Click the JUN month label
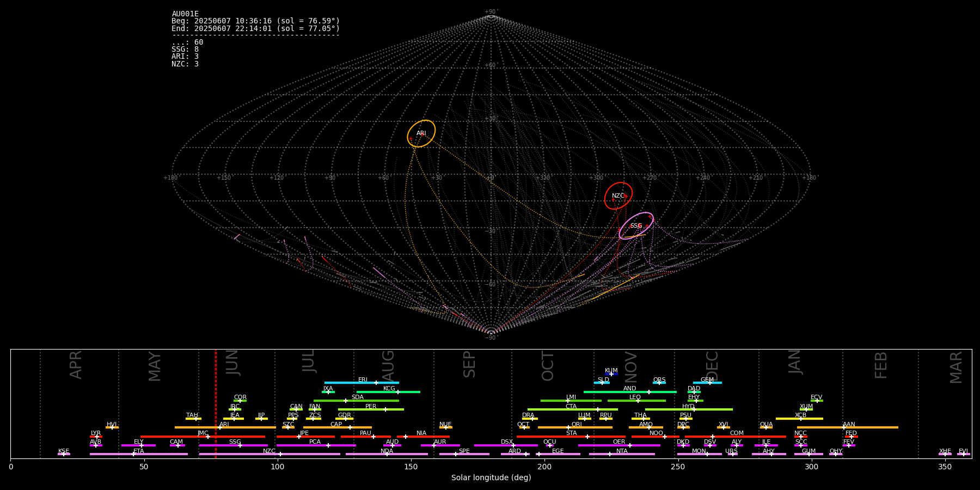Viewport: 980px width, 490px height. point(232,363)
